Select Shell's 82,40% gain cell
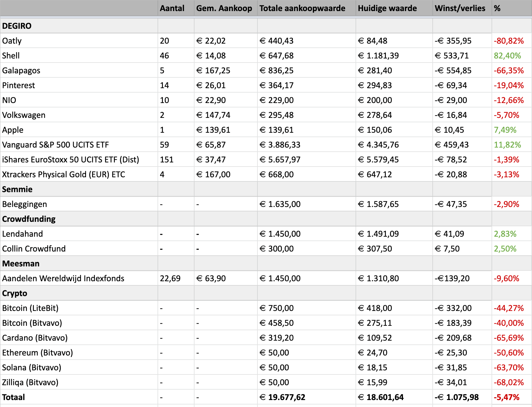This screenshot has height=407, width=532. [x=512, y=56]
